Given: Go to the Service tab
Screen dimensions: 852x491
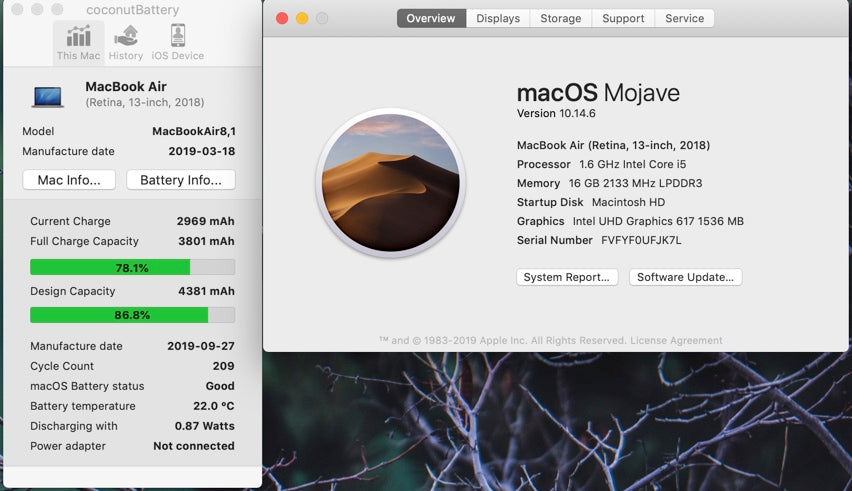Looking at the screenshot, I should (x=684, y=18).
